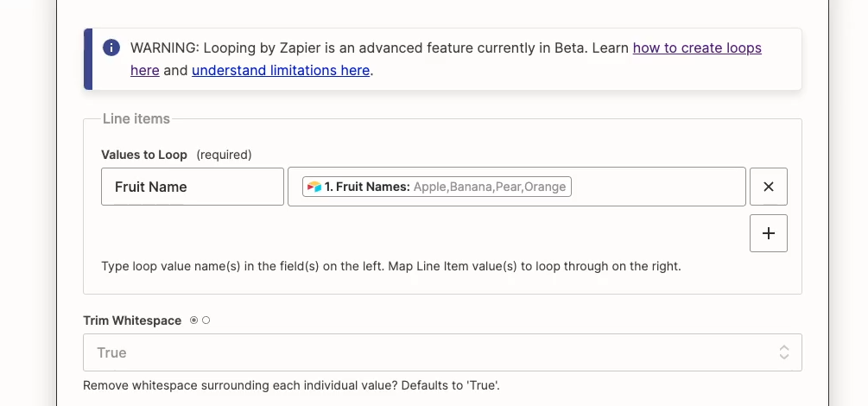Viewport: 868px width, 406px height.
Task: Click the wrapped 'here' link on second line
Action: click(145, 70)
